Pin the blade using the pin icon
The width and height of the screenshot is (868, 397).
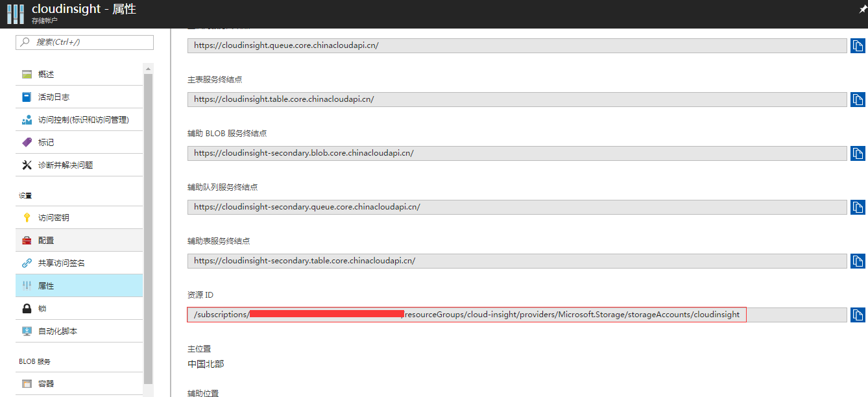coord(862,8)
